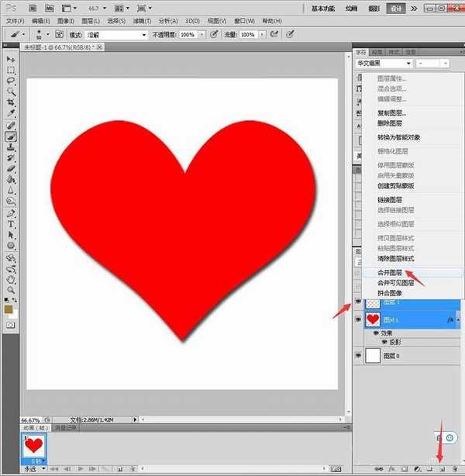Click the delete layer trash icon
465x476 pixels.
pos(455,469)
